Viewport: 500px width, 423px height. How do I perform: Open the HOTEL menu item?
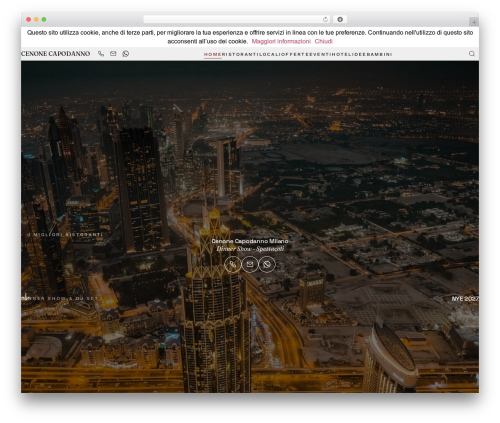coord(341,54)
